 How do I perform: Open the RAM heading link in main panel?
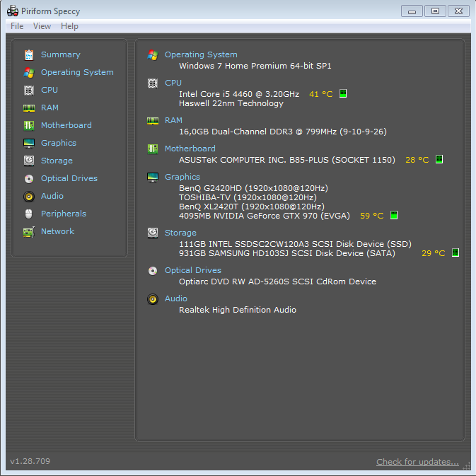point(173,120)
